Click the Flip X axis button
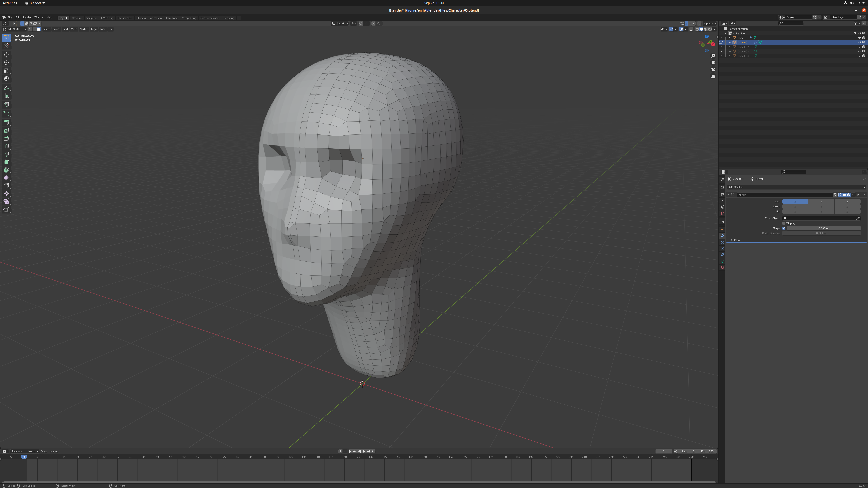The width and height of the screenshot is (868, 488). (795, 212)
